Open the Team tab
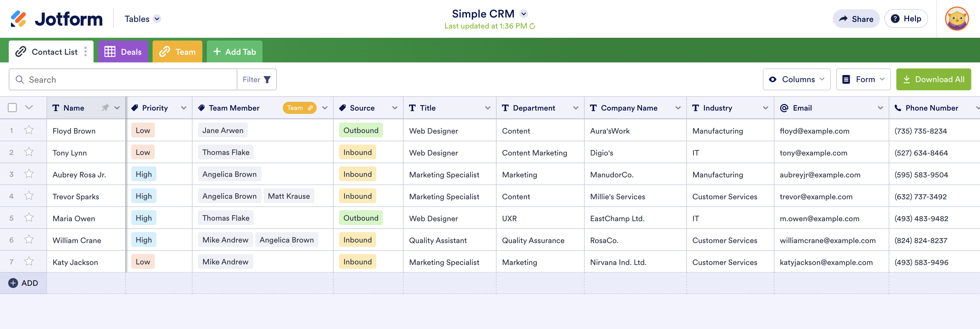 click(x=177, y=52)
